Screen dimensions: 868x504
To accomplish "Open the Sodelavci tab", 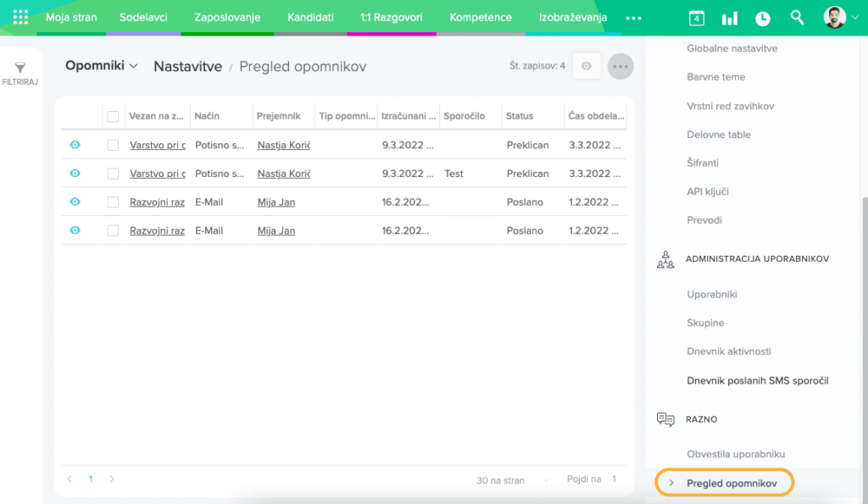I will click(x=142, y=17).
